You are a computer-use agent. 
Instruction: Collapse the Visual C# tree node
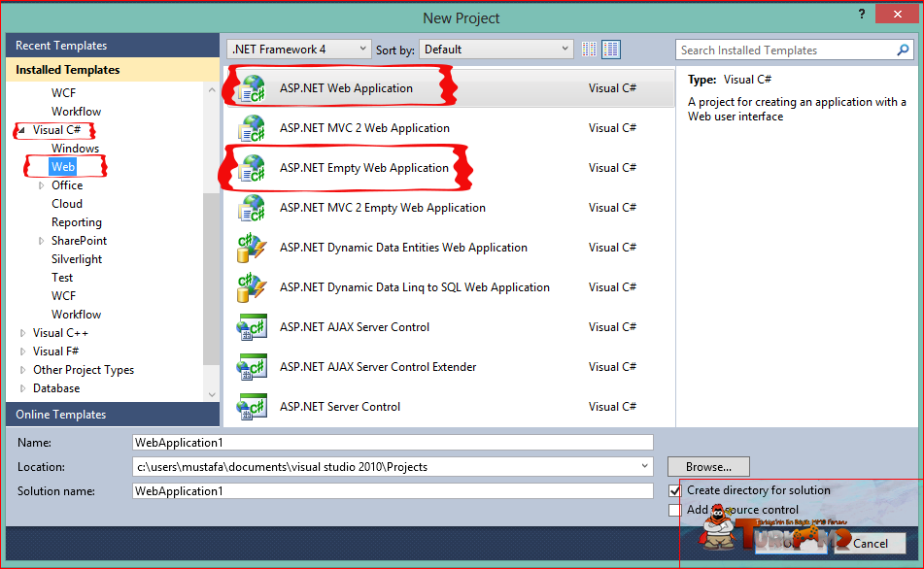tap(21, 130)
